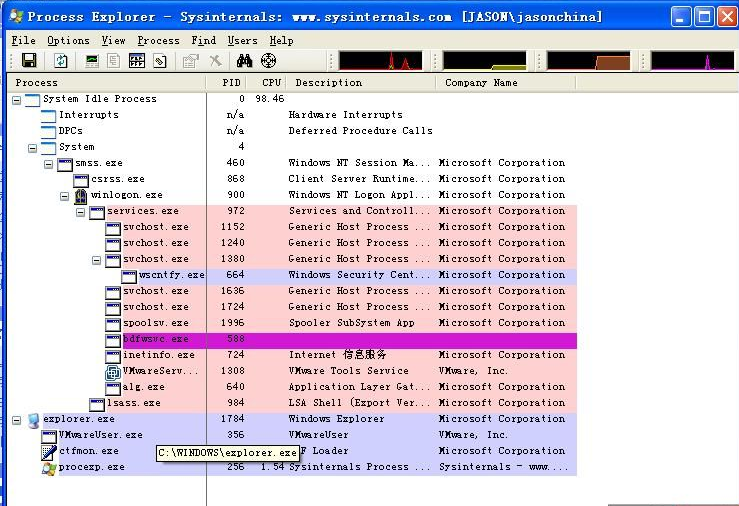Collapse svchost.exe PID 1380 node
Viewport: 739px width, 506px height.
(97, 260)
